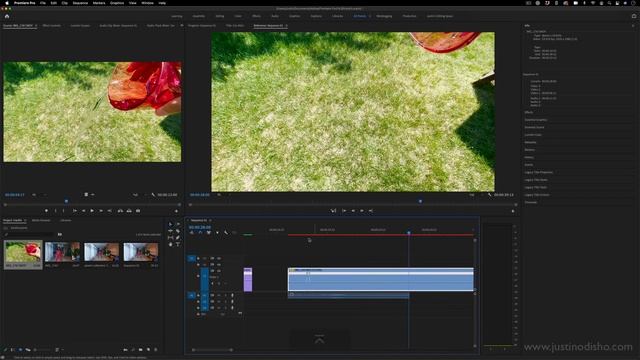
Task: Step forward one frame in Source monitor
Action: click(x=101, y=211)
